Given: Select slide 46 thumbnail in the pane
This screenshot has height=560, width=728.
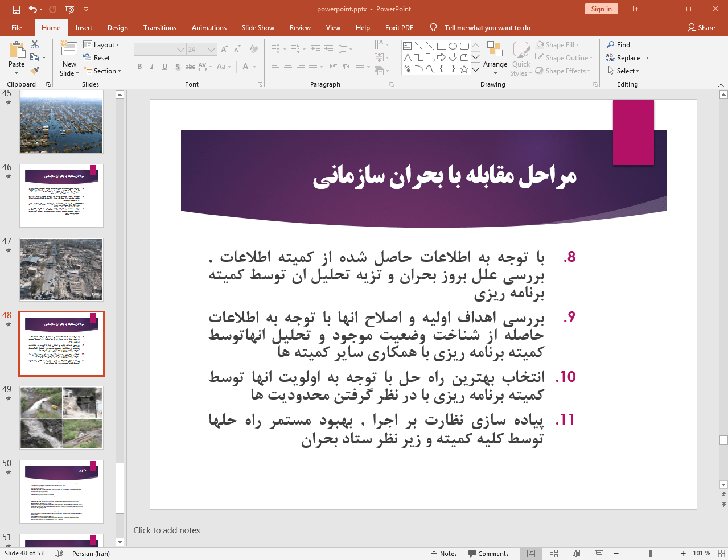Looking at the screenshot, I should [61, 195].
